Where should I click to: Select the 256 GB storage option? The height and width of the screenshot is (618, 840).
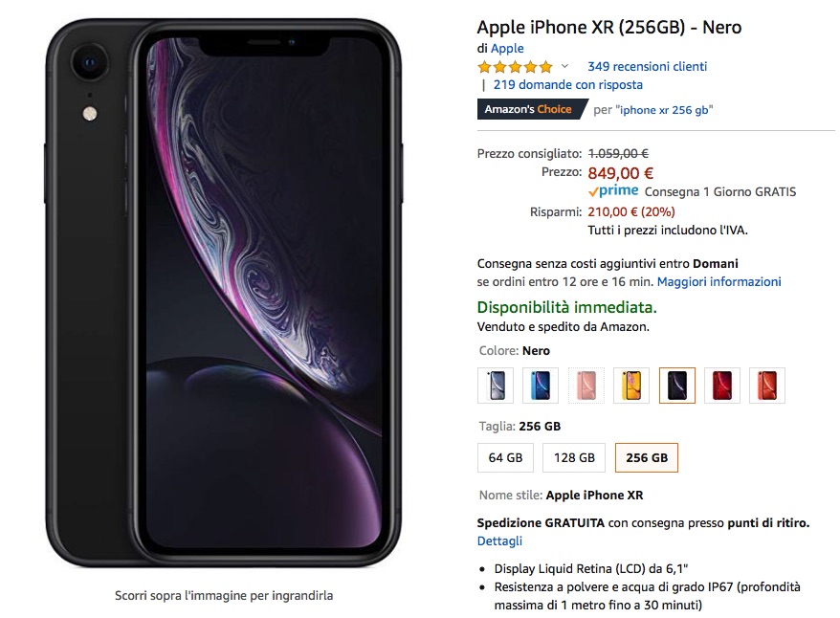tap(647, 458)
